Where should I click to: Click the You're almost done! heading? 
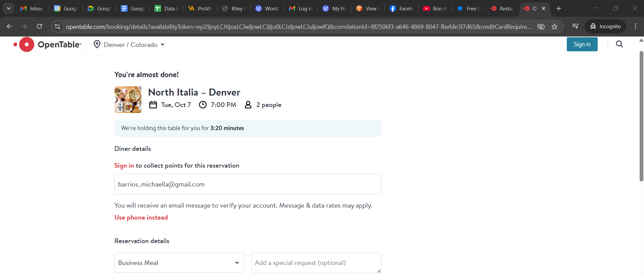coord(146,75)
